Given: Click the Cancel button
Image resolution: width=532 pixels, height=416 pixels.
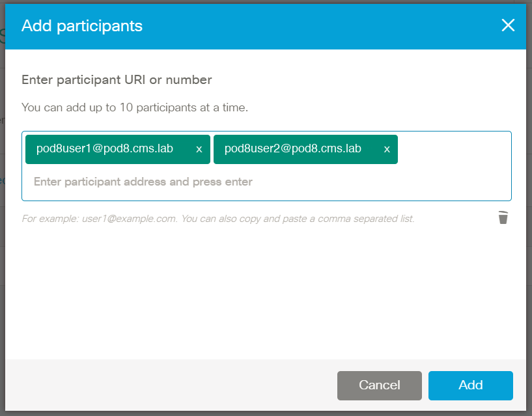Looking at the screenshot, I should point(380,385).
